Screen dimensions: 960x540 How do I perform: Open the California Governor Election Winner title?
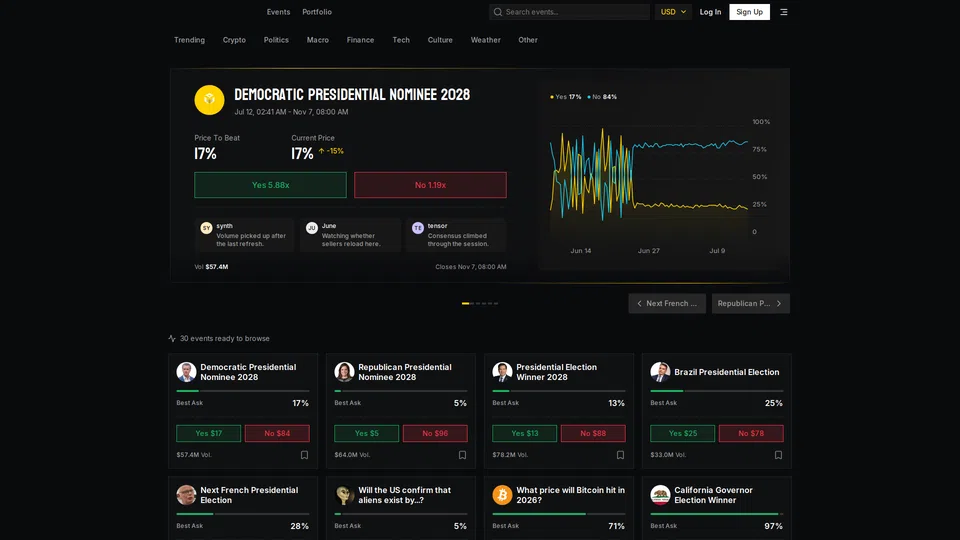tap(713, 495)
